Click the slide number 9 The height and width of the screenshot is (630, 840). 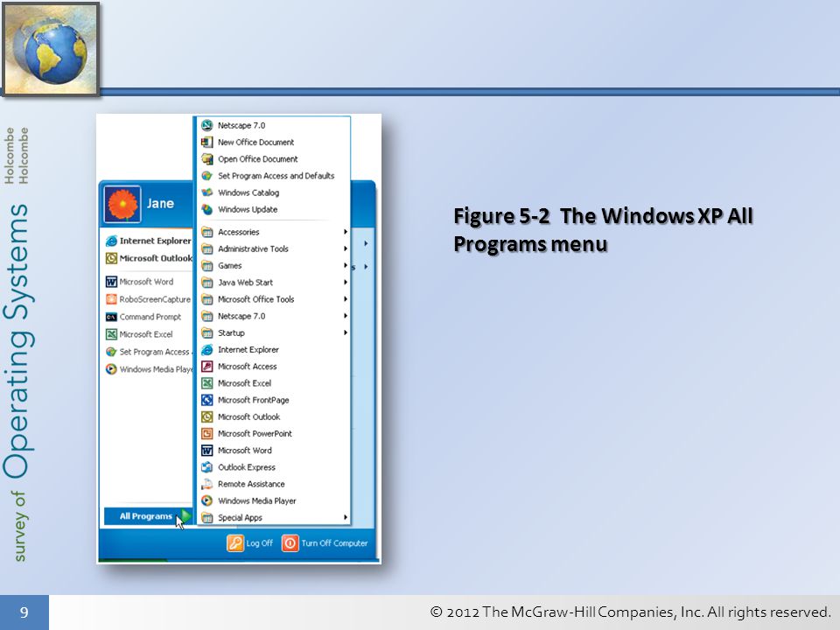[x=24, y=612]
